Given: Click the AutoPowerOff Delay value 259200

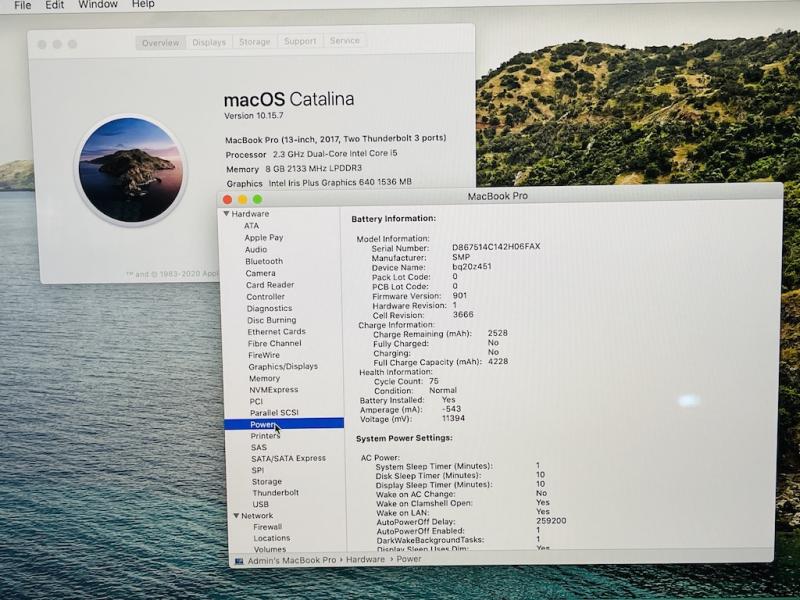Looking at the screenshot, I should point(551,521).
